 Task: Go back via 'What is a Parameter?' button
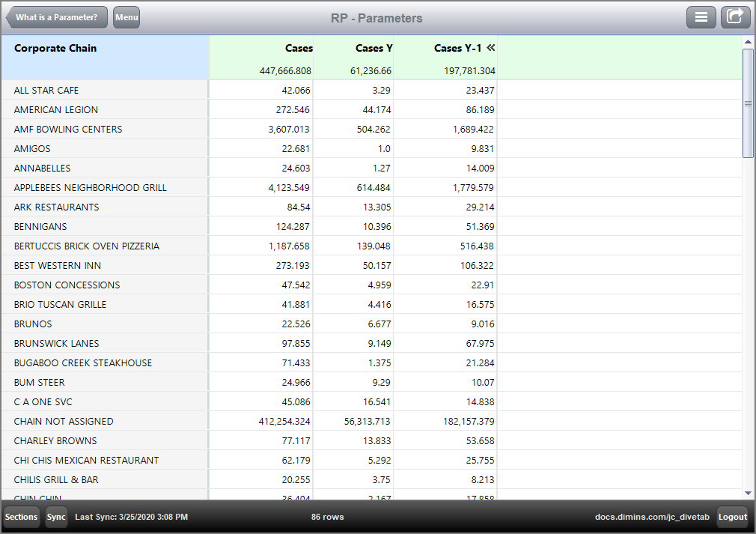56,16
